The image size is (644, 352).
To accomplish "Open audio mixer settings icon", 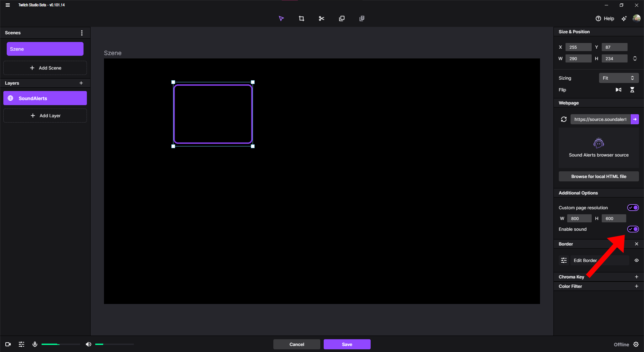I will tap(21, 344).
